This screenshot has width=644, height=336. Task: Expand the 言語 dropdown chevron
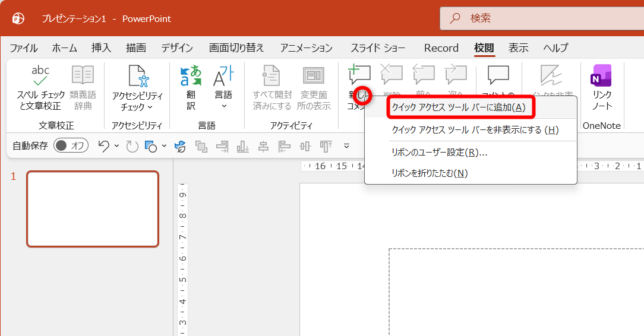tap(224, 106)
